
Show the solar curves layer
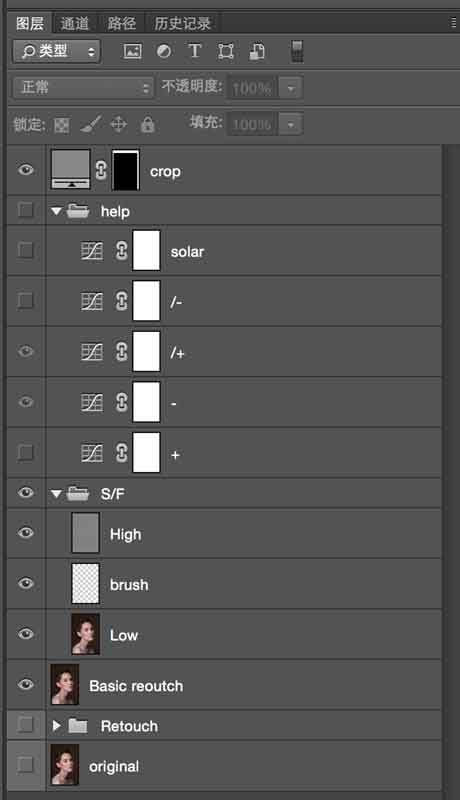click(25, 250)
